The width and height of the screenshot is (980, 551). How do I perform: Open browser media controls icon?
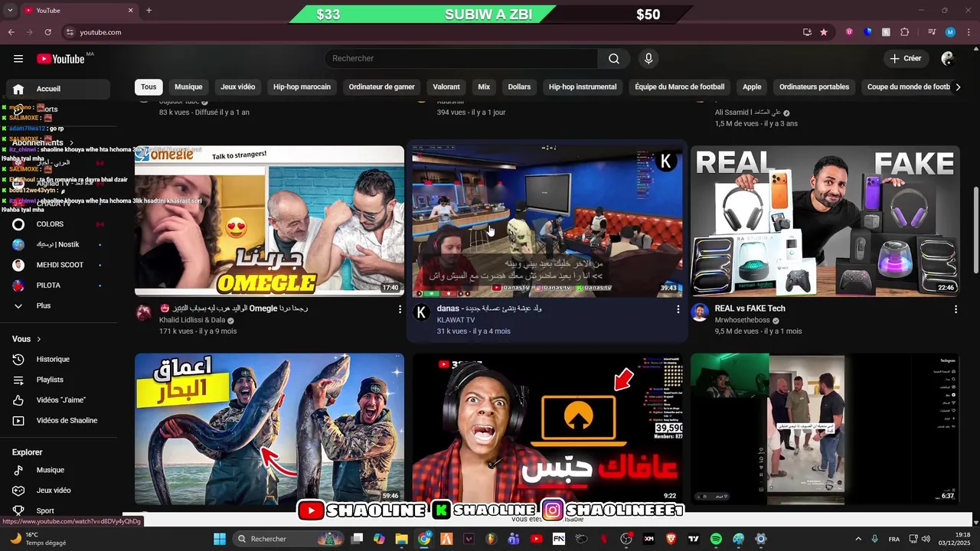[x=932, y=32]
